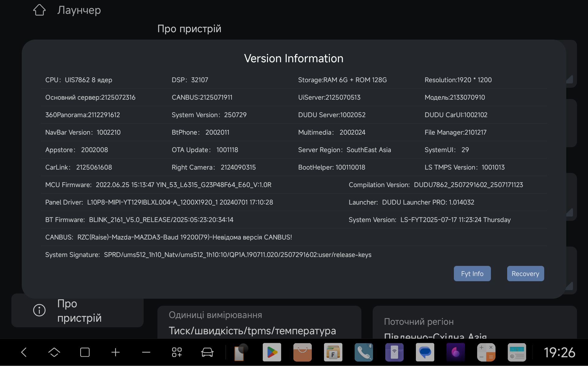Click the Fyt Info button

click(472, 274)
